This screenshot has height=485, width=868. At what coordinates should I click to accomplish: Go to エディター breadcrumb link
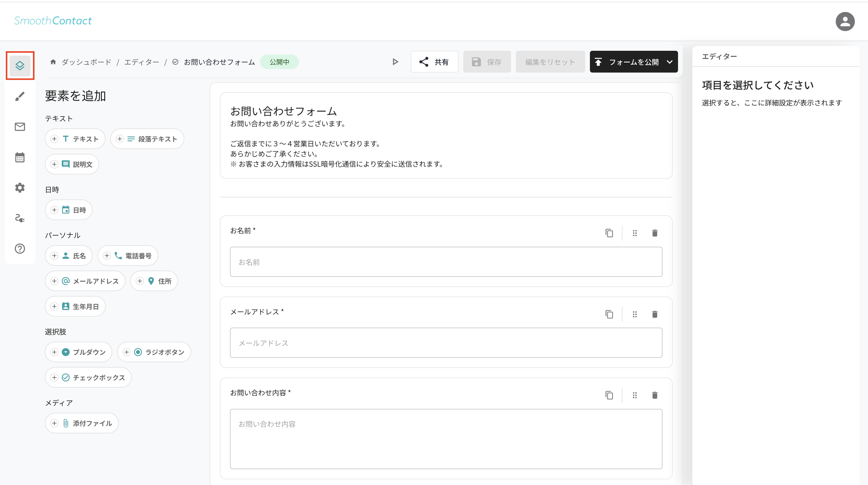[142, 62]
